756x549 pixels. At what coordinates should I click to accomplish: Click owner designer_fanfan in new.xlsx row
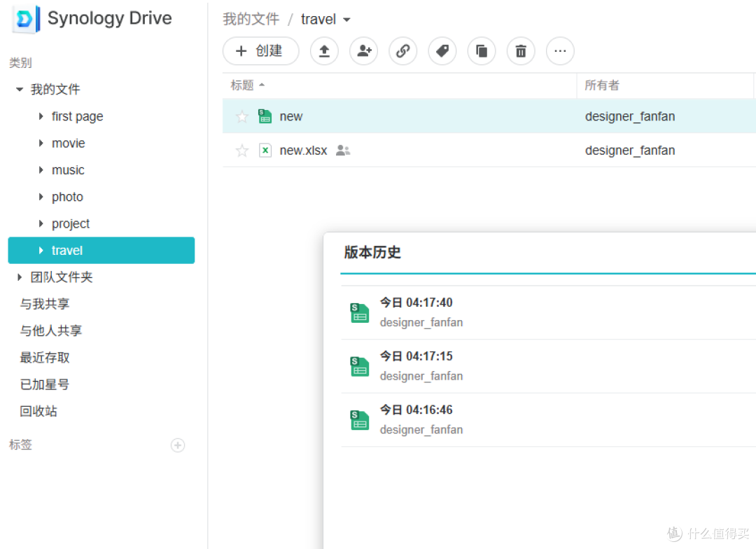point(630,151)
